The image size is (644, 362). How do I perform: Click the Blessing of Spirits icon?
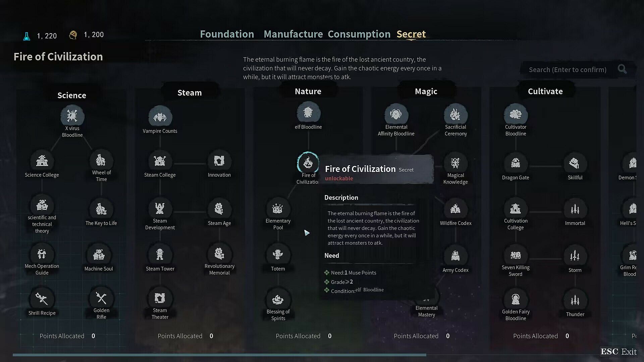click(278, 299)
